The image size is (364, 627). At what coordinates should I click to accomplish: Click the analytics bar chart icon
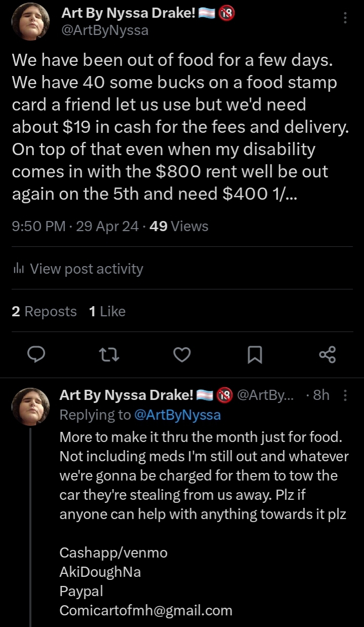[18, 269]
